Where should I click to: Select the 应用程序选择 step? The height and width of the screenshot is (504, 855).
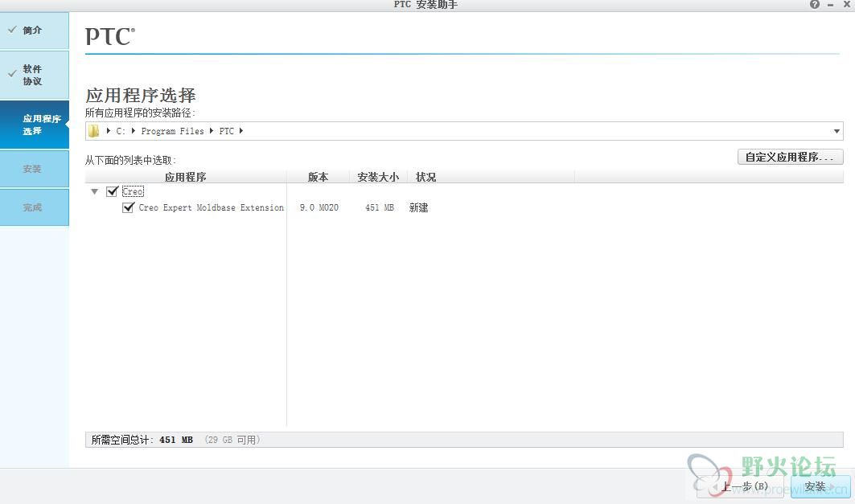coord(35,125)
